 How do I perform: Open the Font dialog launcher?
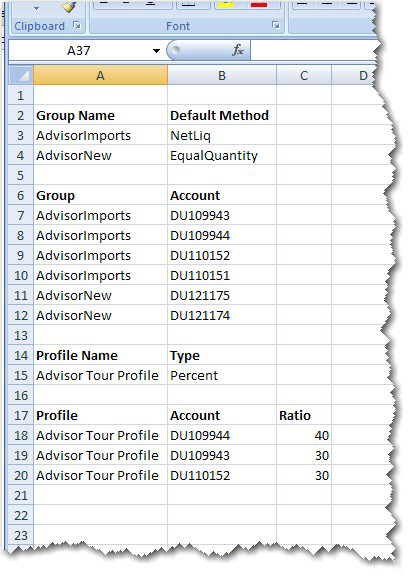pyautogui.click(x=275, y=25)
